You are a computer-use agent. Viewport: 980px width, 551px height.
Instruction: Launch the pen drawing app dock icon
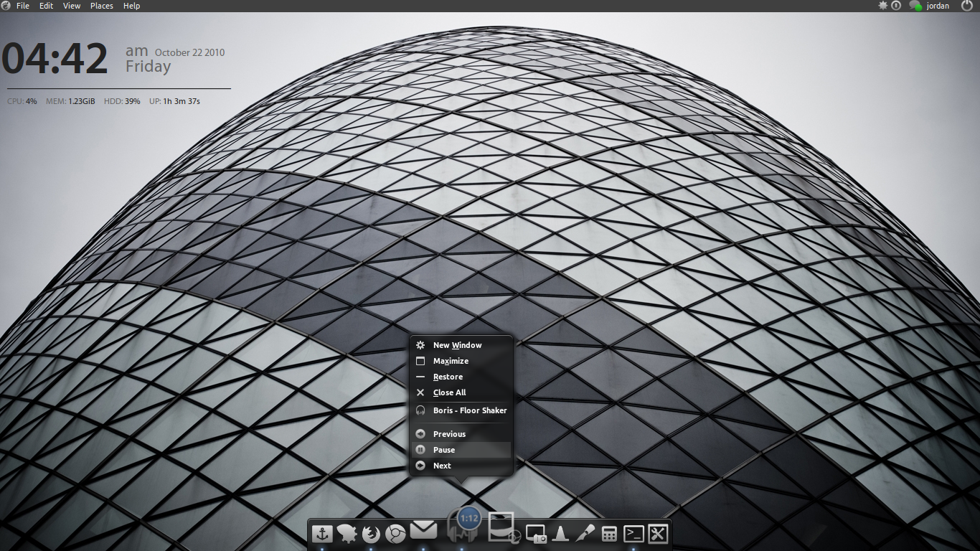pos(585,533)
